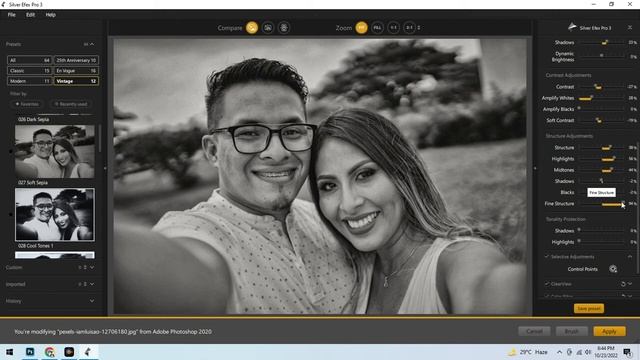Screen dimensions: 640x360
Task: Click the Amplify Whites slider
Action: tap(602, 98)
